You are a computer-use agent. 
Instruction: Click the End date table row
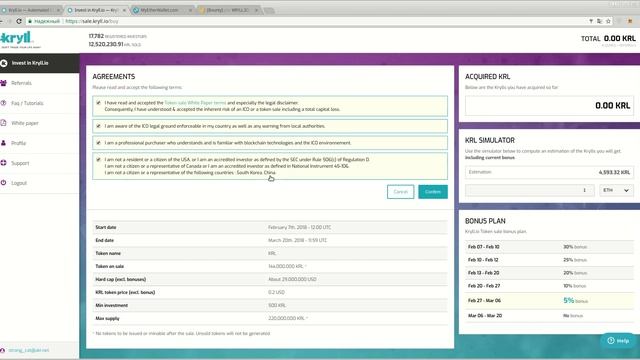click(270, 240)
